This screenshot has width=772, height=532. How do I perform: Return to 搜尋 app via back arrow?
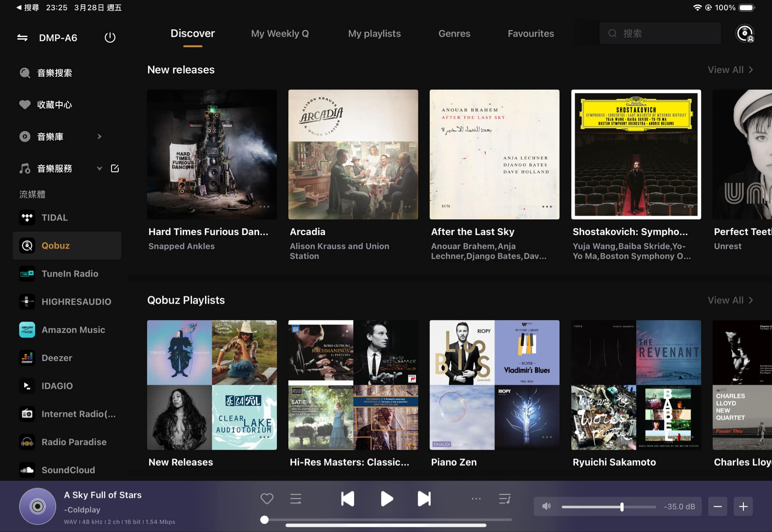pyautogui.click(x=27, y=8)
